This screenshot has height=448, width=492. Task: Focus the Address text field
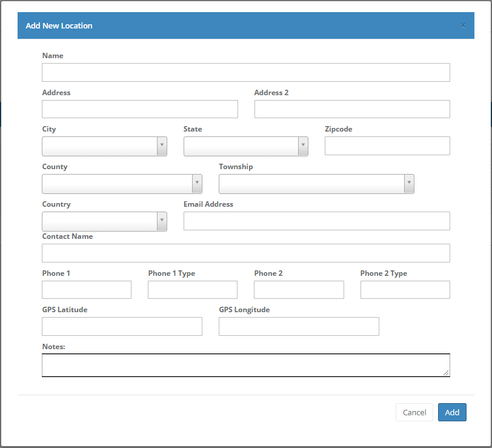click(139, 109)
